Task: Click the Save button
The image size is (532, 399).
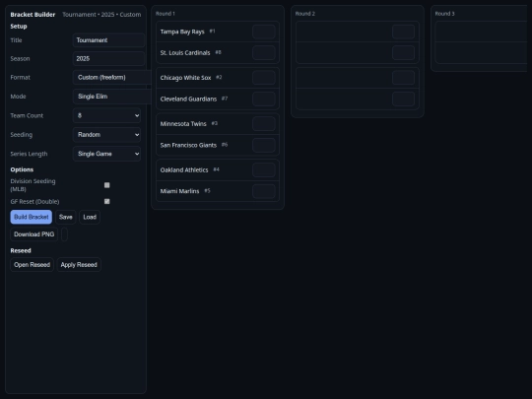Action: tap(65, 217)
